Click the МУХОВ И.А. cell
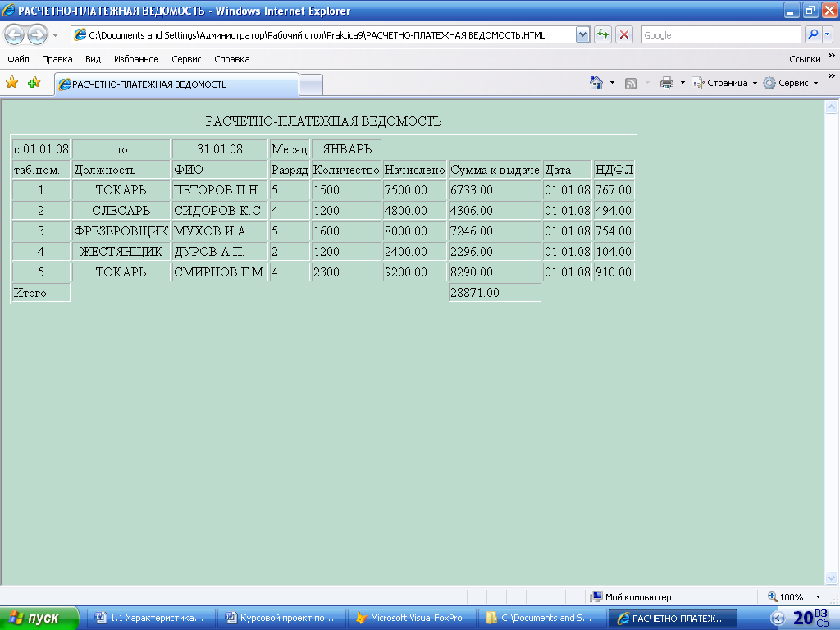 click(x=220, y=231)
